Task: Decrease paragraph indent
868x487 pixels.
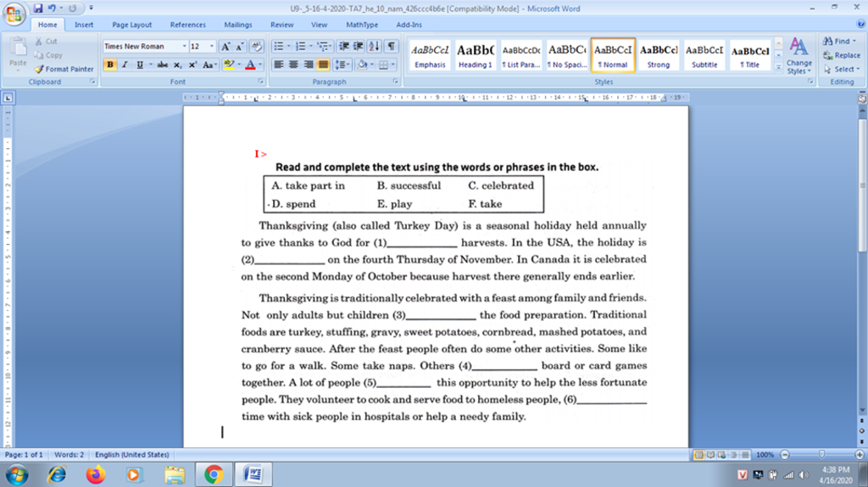Action: [x=344, y=47]
